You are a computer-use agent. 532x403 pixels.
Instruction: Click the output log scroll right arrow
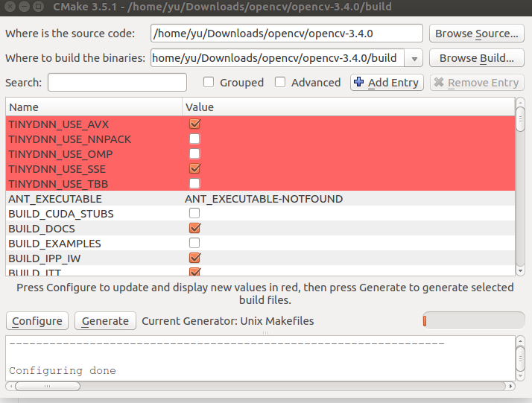tap(510, 386)
